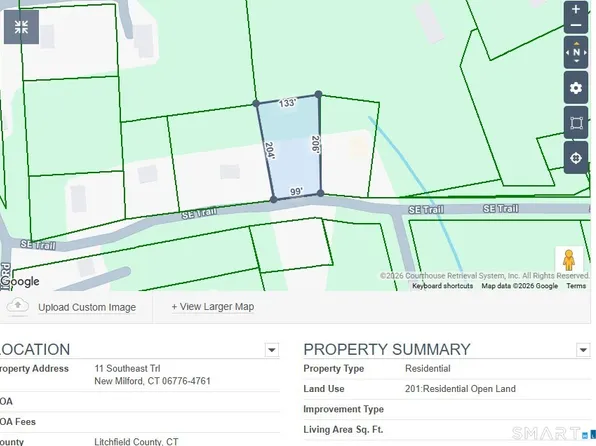Click the cloud upload icon

(18, 306)
